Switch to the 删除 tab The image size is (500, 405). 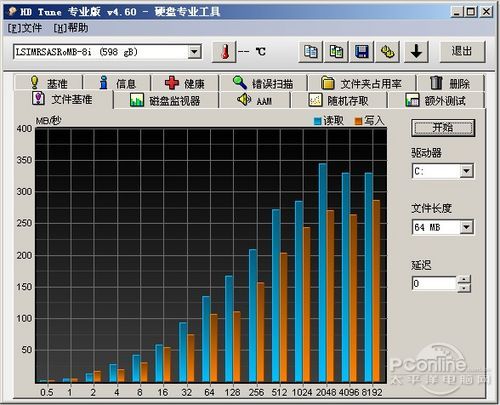pos(451,83)
